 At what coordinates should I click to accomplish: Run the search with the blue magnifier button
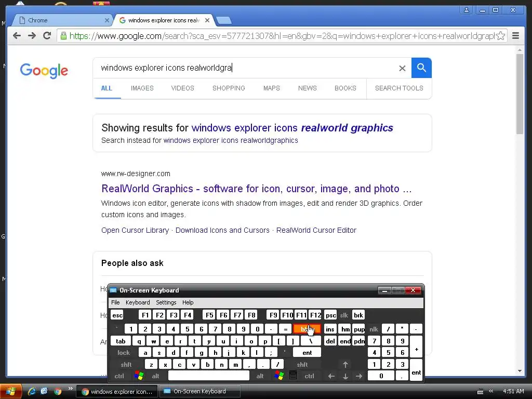(x=421, y=68)
